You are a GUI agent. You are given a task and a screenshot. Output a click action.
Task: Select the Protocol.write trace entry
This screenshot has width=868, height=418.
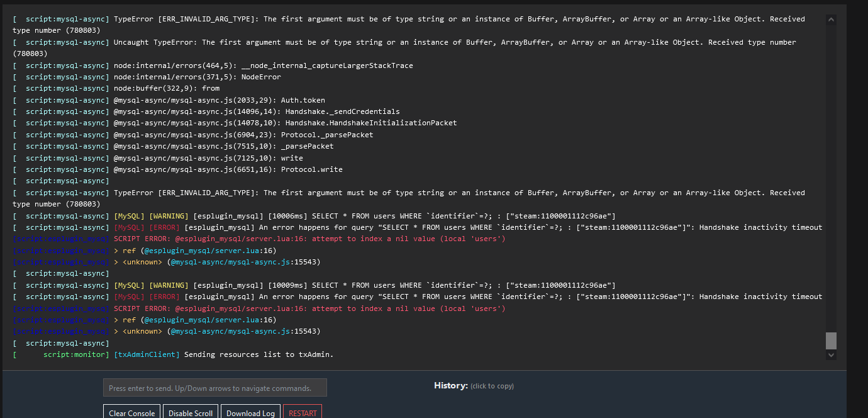[x=228, y=169]
